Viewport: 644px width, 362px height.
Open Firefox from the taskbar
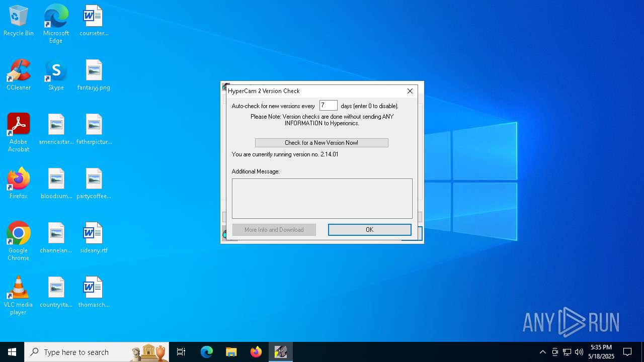[256, 352]
